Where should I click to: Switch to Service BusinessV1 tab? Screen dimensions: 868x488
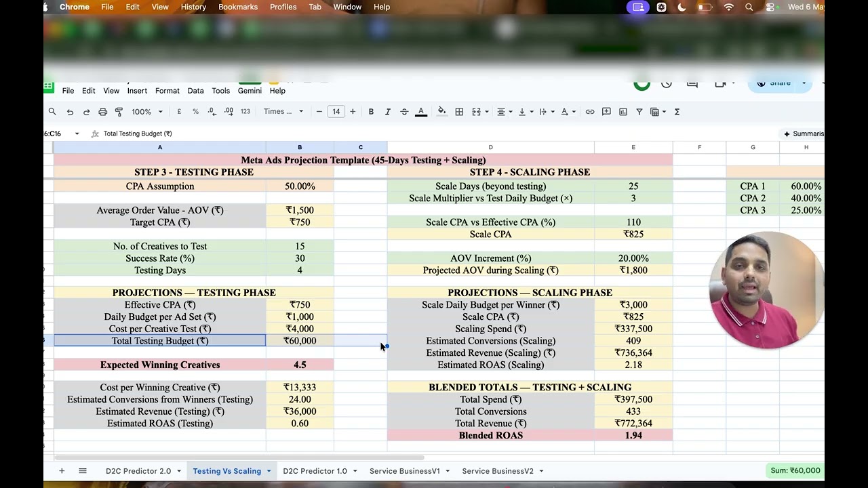[x=405, y=471]
